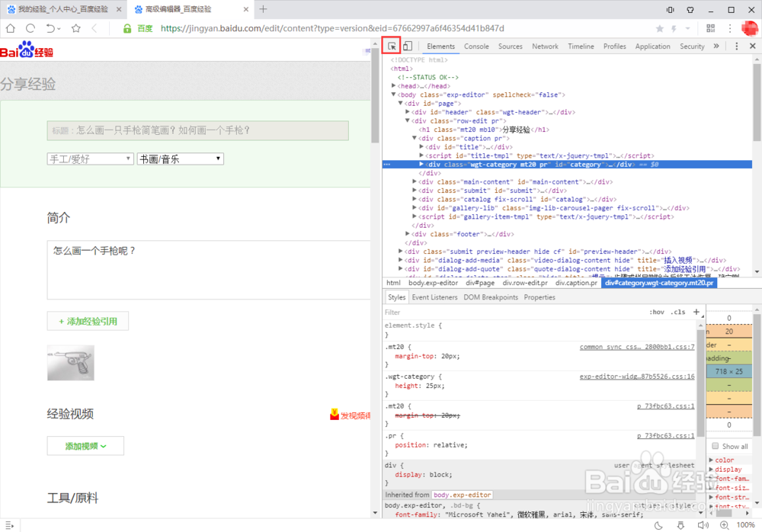The width and height of the screenshot is (762, 532).
Task: Click the browser home icon
Action: click(x=10, y=28)
